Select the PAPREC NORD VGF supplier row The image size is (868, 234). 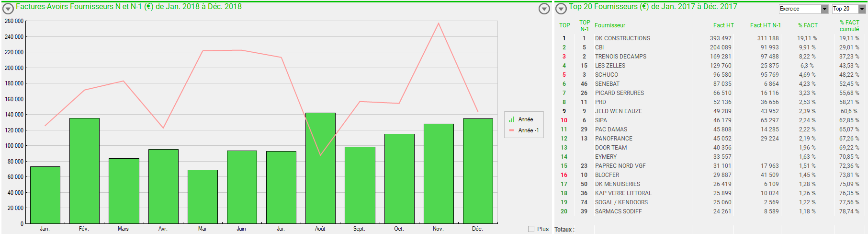710,166
